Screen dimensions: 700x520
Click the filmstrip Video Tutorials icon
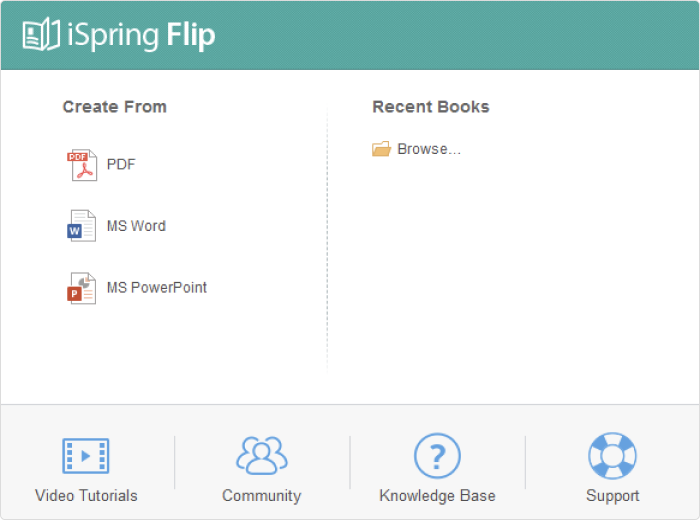click(x=86, y=456)
